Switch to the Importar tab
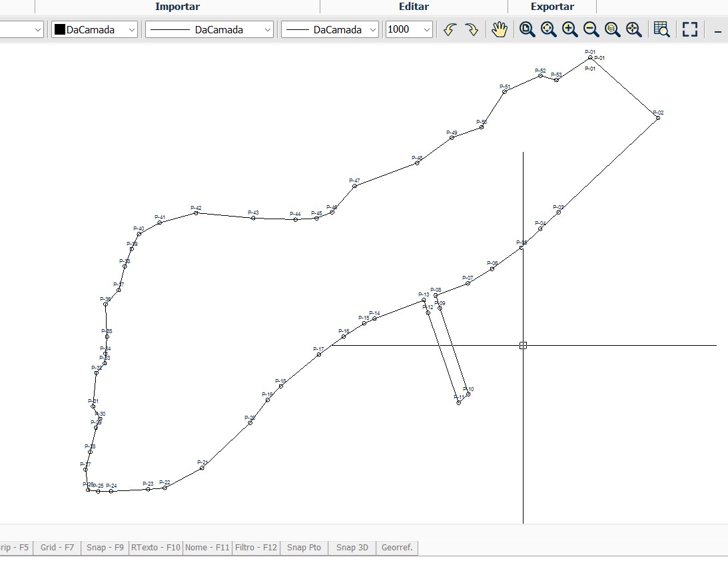728x565 pixels. pyautogui.click(x=177, y=7)
